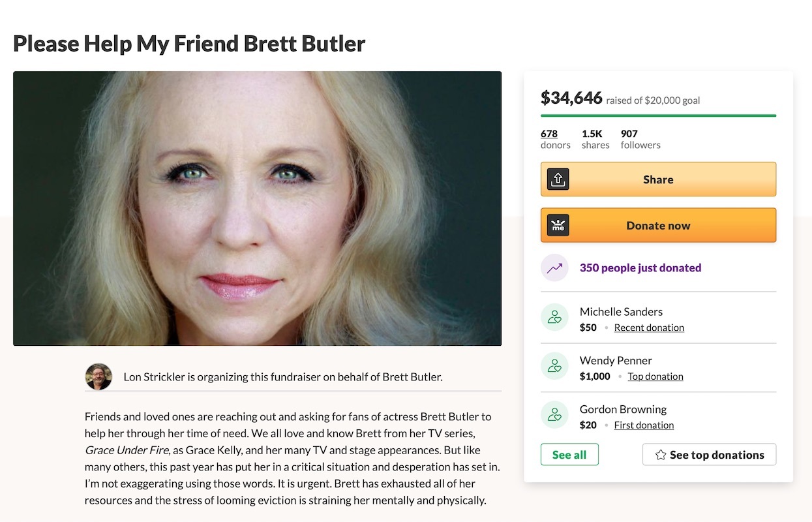Click Brett Butler's campaign photo
Viewport: 812px width, 522px height.
coord(257,208)
